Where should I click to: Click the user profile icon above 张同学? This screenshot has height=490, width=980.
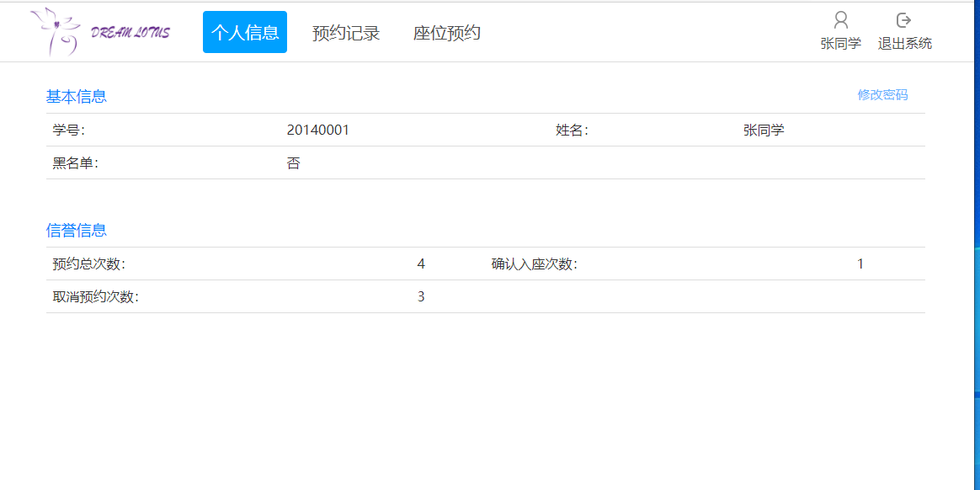point(839,19)
